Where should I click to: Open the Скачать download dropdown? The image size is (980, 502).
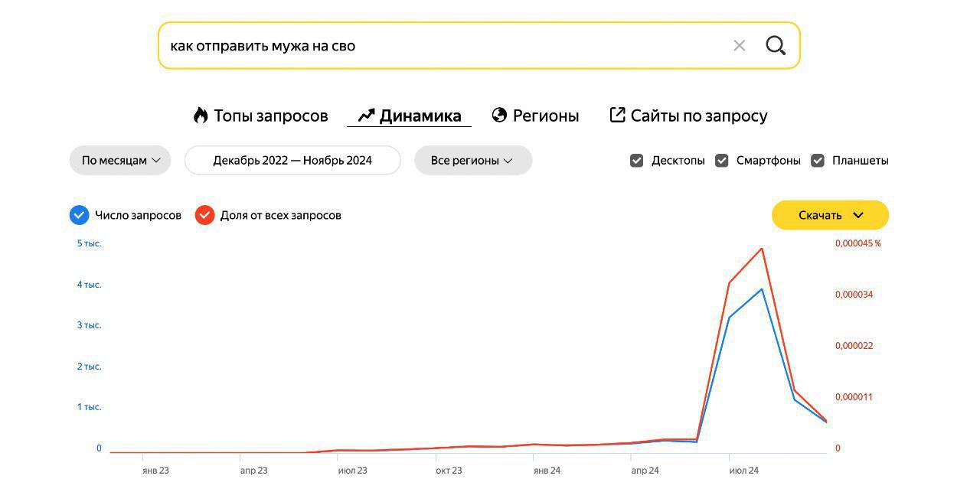point(830,215)
